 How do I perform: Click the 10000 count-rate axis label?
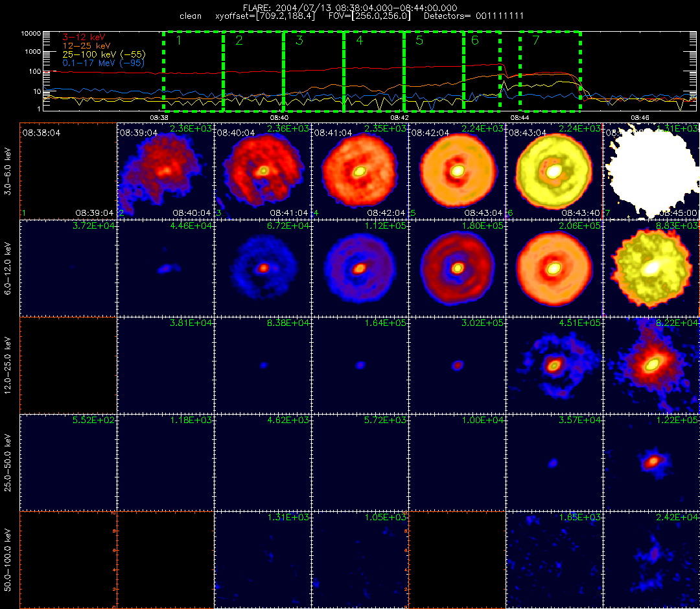click(31, 34)
